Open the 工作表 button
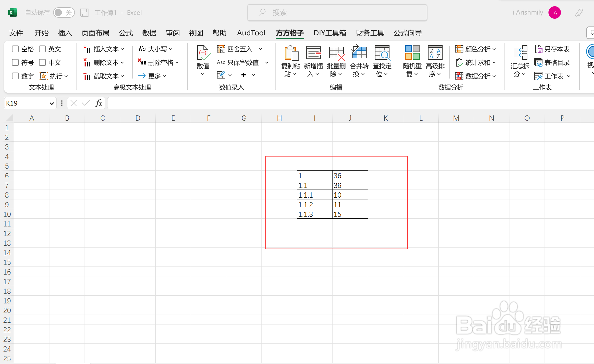The image size is (594, 364). (552, 76)
